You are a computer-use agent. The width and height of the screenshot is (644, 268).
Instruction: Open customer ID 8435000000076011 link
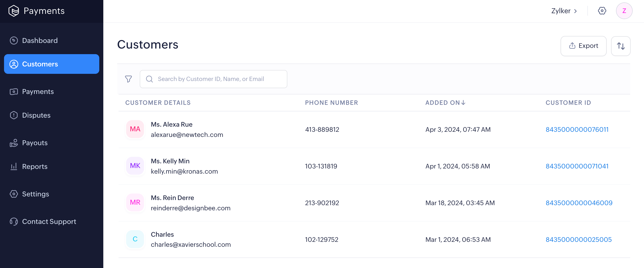coord(577,130)
